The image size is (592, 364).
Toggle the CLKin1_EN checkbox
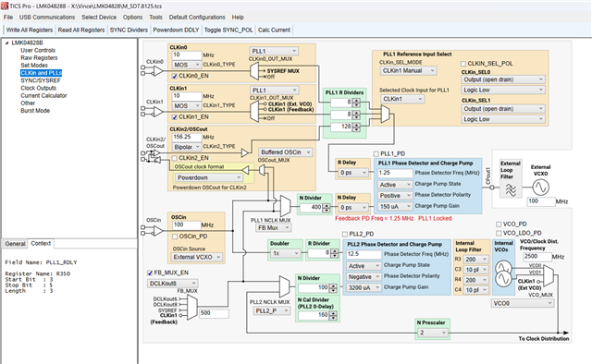point(175,117)
